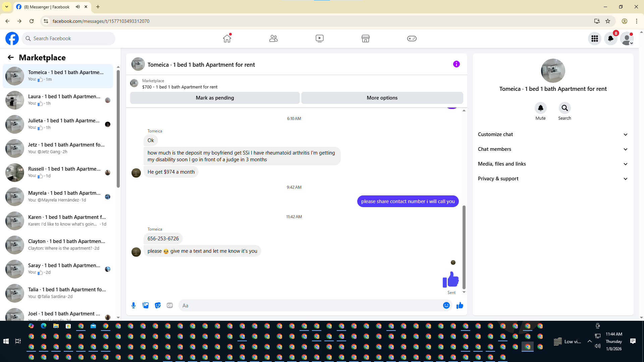Open conversation information icon
The height and width of the screenshot is (362, 644).
point(457,64)
